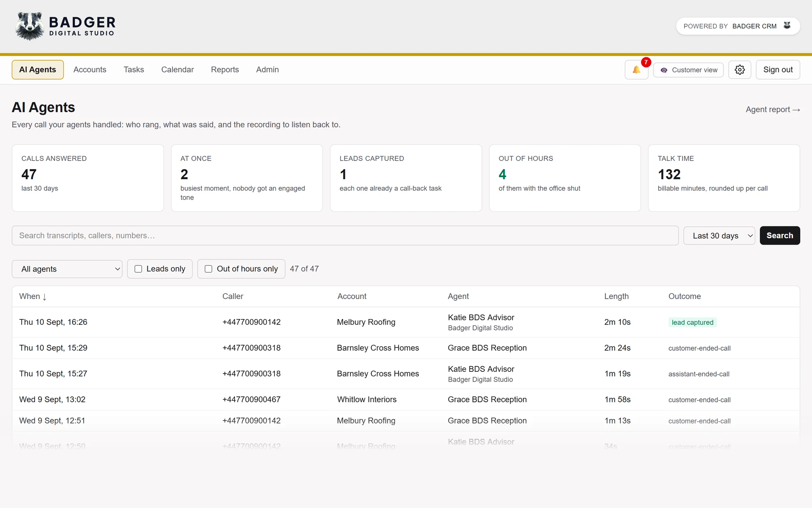Navigate to the Admin tab
812x508 pixels.
tap(268, 69)
